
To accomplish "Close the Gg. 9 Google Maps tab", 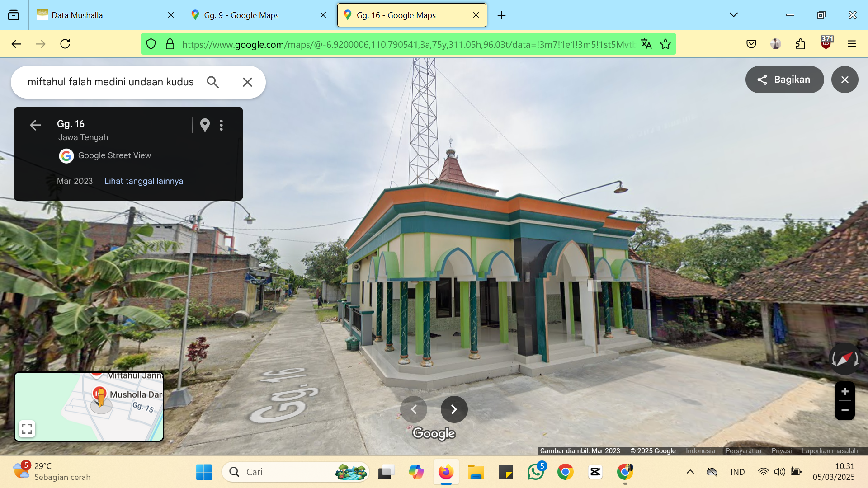I will point(323,15).
